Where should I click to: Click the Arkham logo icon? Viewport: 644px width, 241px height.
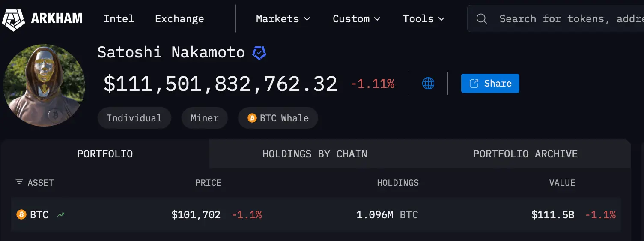(13, 19)
